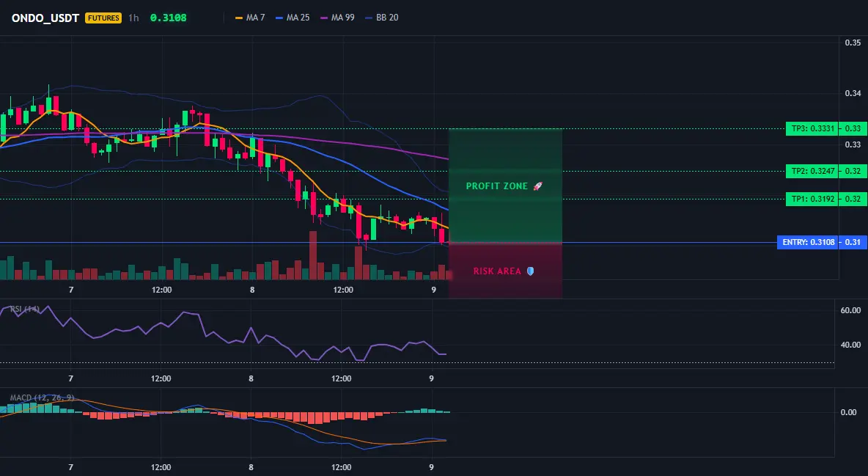Image resolution: width=868 pixels, height=476 pixels.
Task: Click the RSI (14) indicator label
Action: 25,310
